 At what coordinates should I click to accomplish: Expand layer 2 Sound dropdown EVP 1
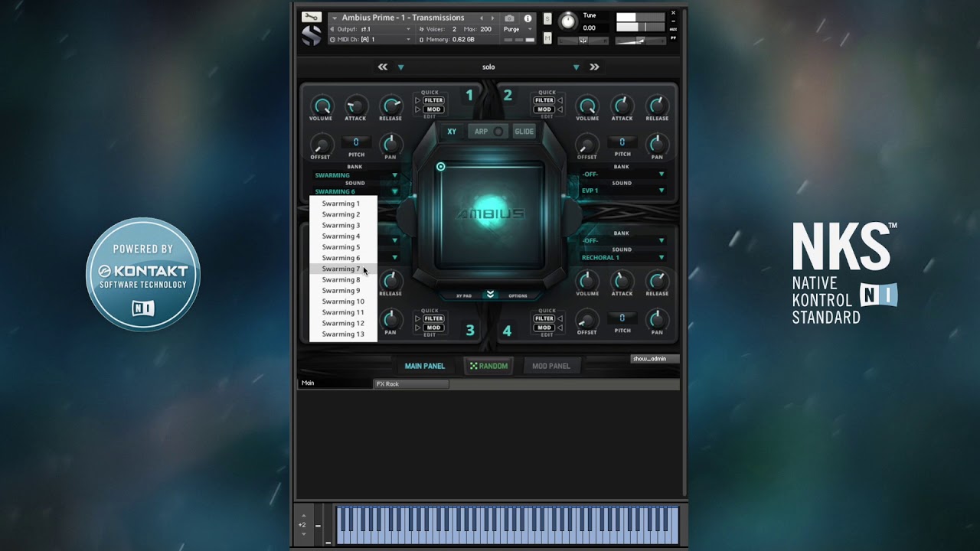pyautogui.click(x=622, y=191)
